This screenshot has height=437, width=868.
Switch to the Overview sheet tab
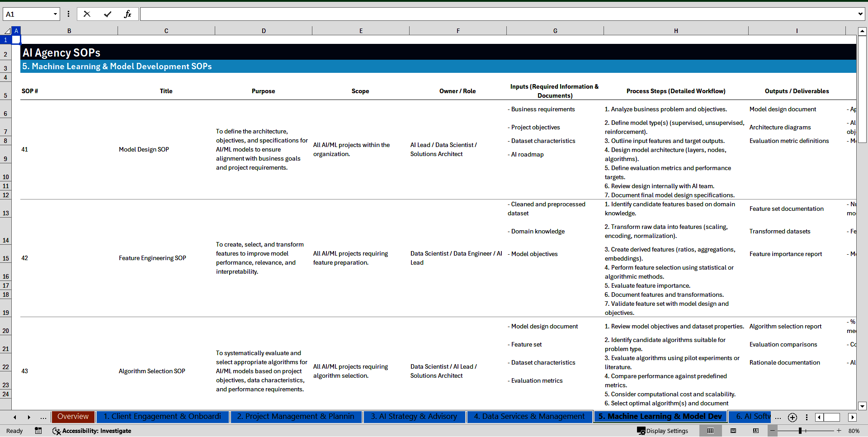pyautogui.click(x=73, y=417)
